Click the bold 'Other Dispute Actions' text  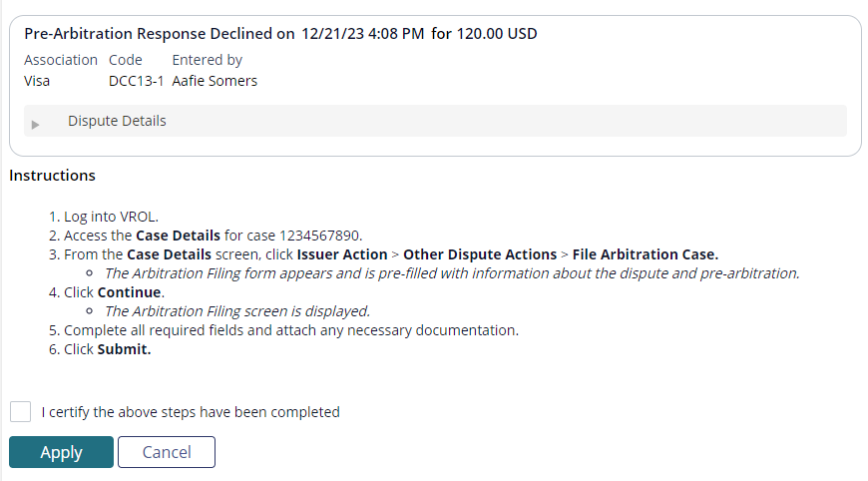tap(480, 254)
